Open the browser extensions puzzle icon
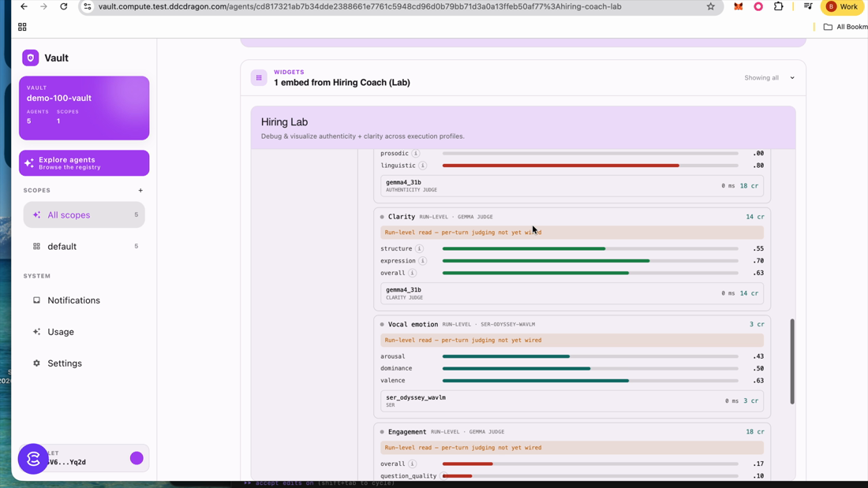The height and width of the screenshot is (488, 868). coord(778,6)
